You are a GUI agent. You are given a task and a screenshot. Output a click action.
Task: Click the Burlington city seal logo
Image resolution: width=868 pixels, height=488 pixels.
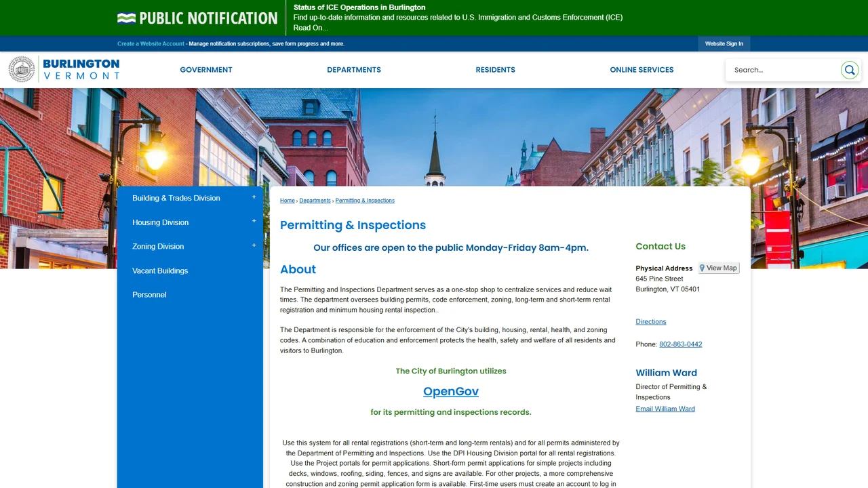pos(22,69)
